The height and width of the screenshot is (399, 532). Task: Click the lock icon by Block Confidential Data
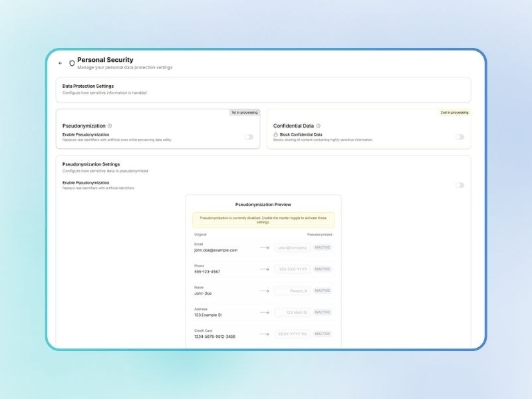pos(275,134)
